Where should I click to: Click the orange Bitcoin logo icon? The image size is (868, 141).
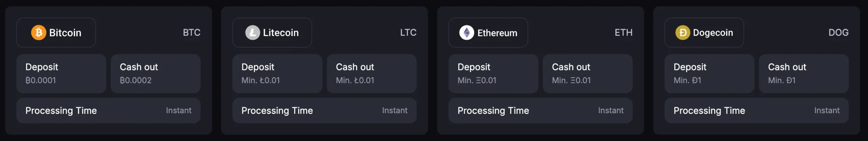tap(39, 33)
